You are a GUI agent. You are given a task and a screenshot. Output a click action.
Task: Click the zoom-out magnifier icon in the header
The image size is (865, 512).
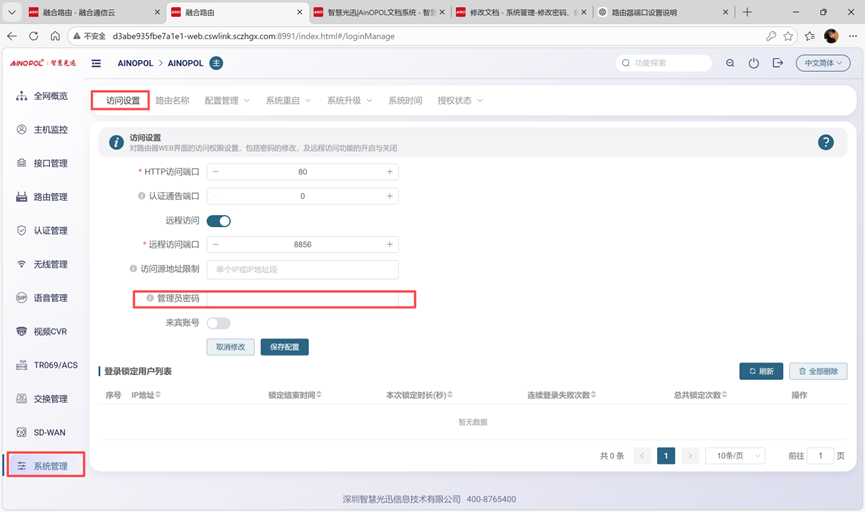(730, 63)
